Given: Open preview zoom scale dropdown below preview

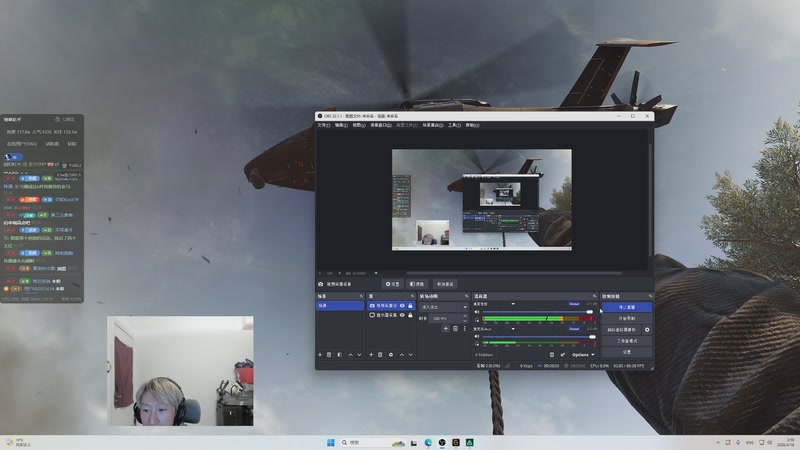Looking at the screenshot, I should tap(376, 273).
